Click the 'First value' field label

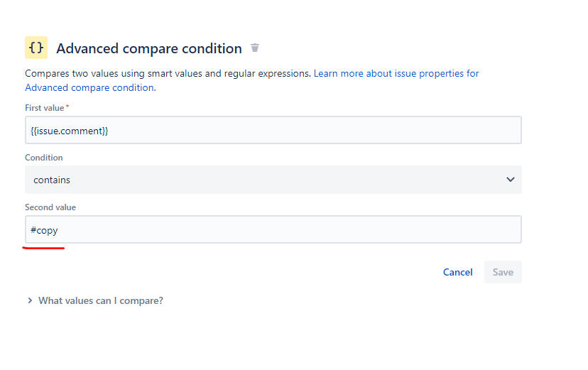pos(44,107)
